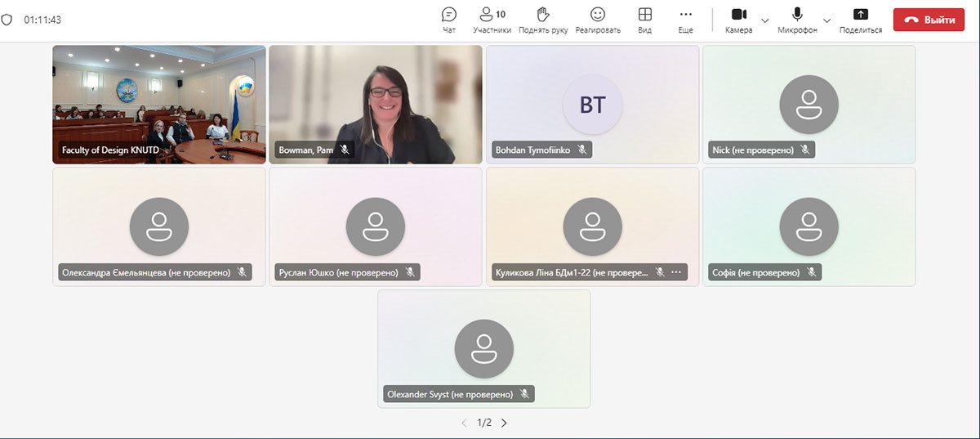980x439 pixels.
Task: Click muted mic icon on Nick label
Action: (805, 150)
